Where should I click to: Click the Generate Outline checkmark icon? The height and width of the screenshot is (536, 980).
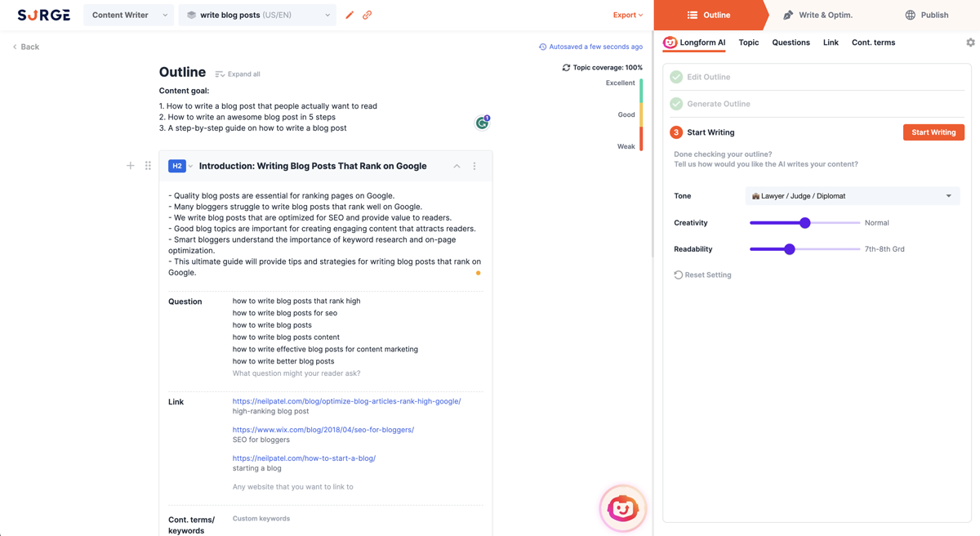point(676,104)
